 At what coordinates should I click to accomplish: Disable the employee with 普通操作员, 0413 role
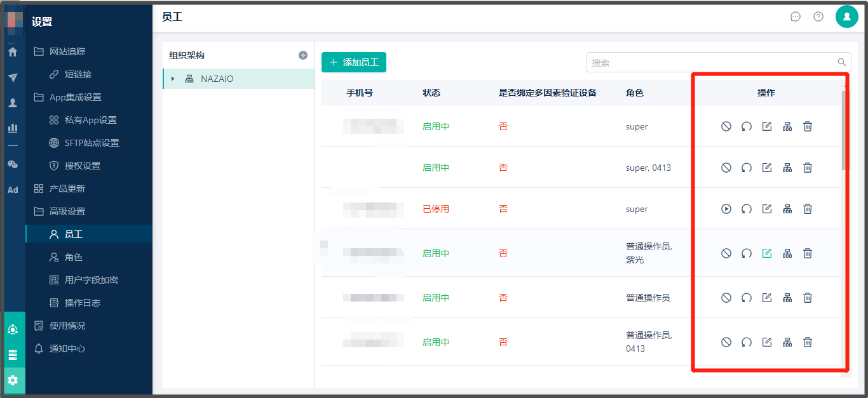pyautogui.click(x=726, y=342)
